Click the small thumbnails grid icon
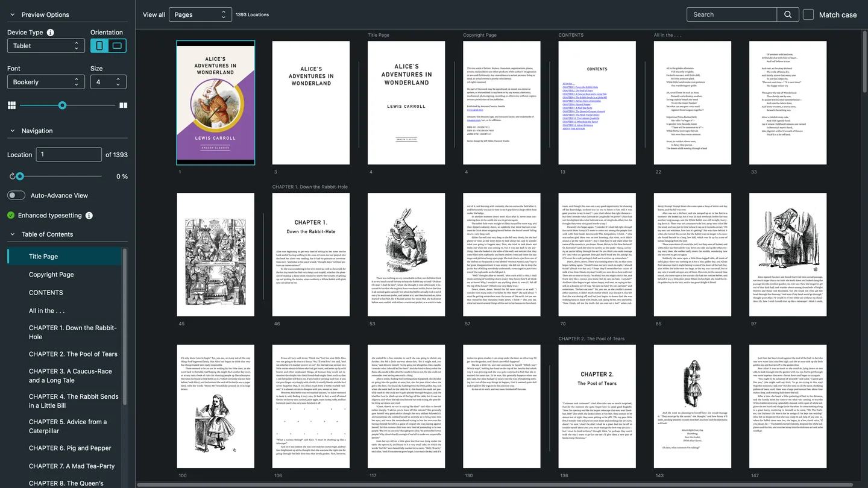 pyautogui.click(x=11, y=105)
